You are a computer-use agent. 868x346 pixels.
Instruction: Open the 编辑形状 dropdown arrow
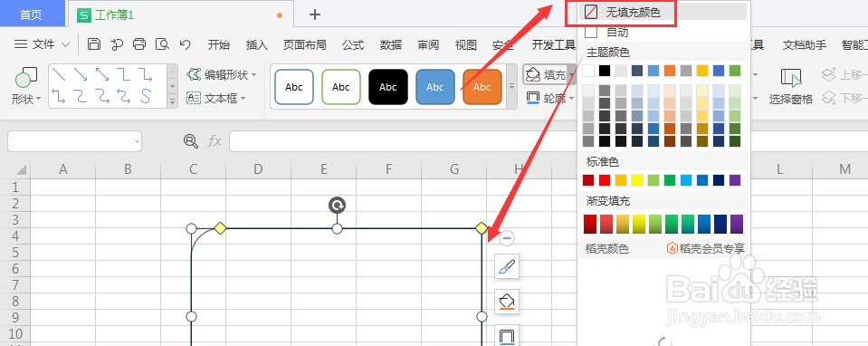pos(254,75)
